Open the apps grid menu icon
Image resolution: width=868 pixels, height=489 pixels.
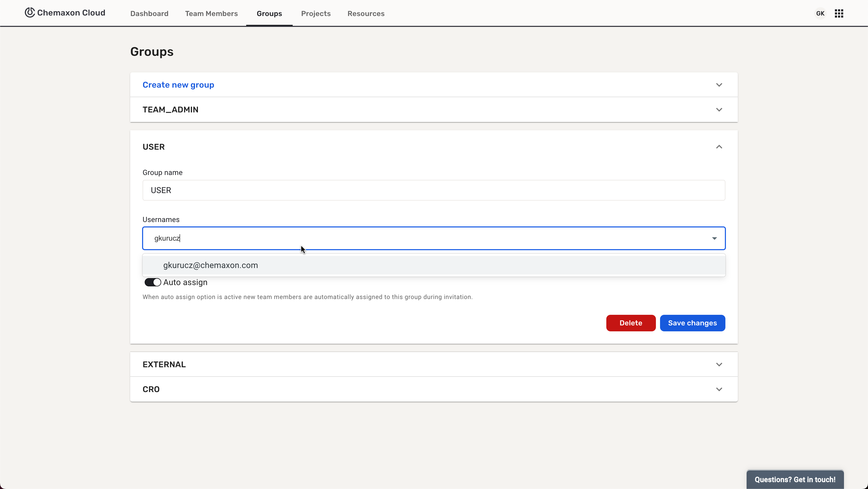click(x=839, y=13)
